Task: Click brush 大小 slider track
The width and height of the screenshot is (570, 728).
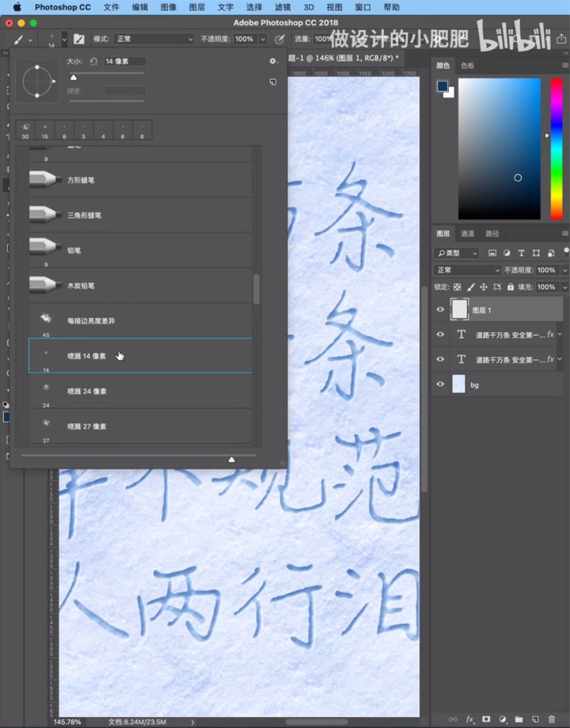Action: pos(107,73)
